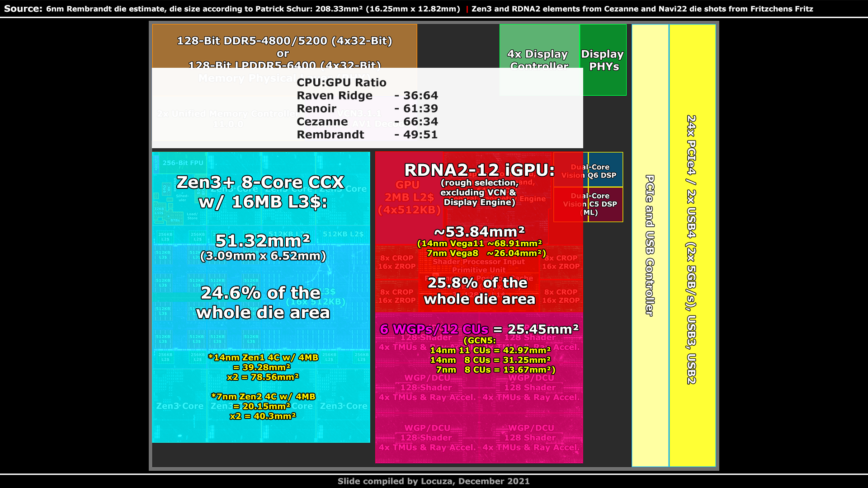Click the 14nm Zen1 4C comparison note
The image size is (868, 488).
point(263,367)
